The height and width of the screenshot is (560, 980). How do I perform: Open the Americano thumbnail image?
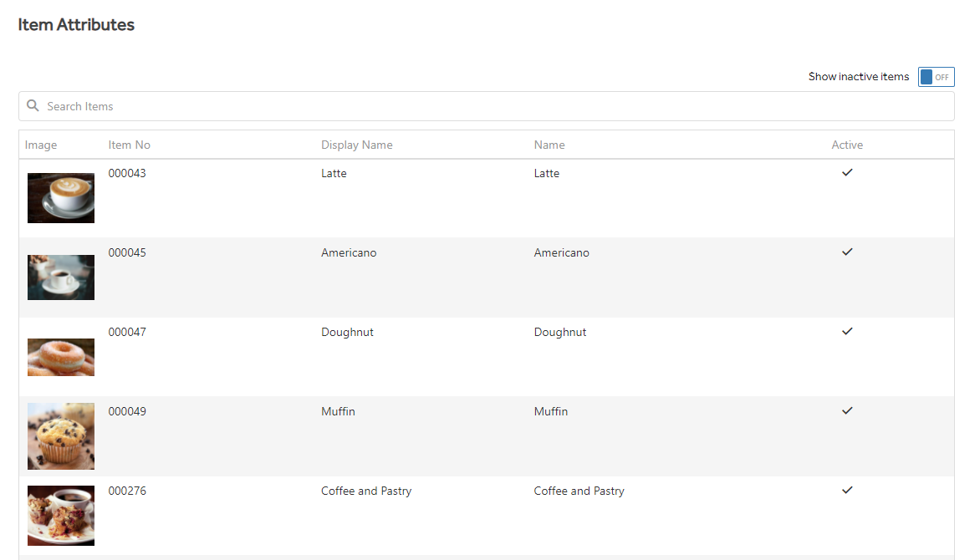pos(61,277)
